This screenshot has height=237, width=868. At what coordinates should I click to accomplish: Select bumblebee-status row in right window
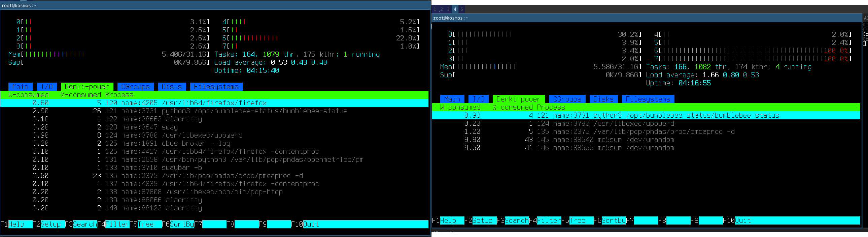(646, 115)
